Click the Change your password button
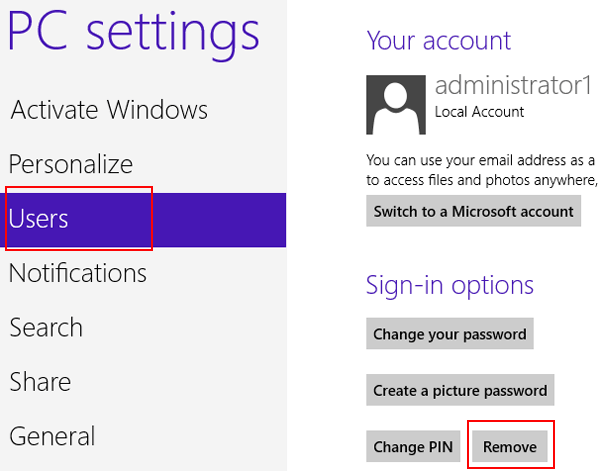The image size is (600, 471). coord(450,333)
